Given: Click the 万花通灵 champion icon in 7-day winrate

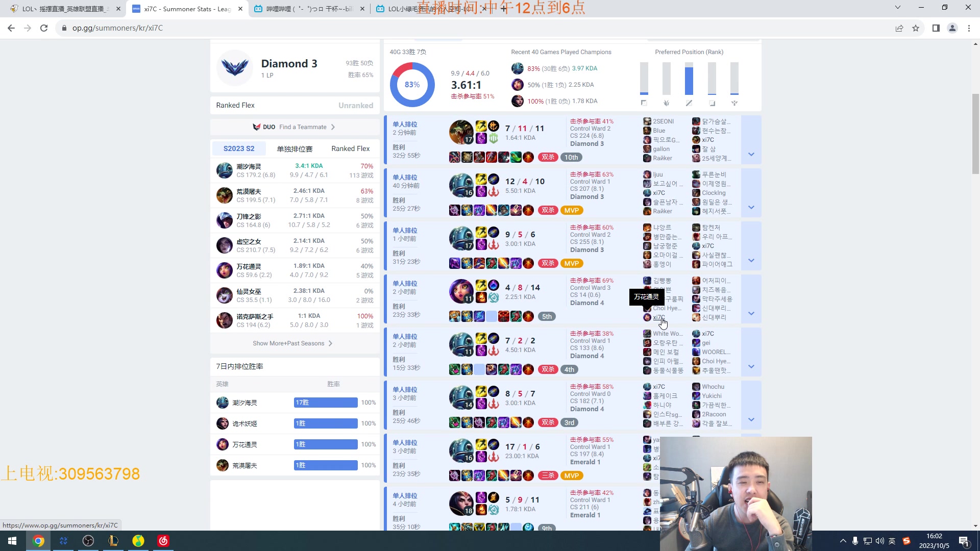Looking at the screenshot, I should [x=223, y=444].
